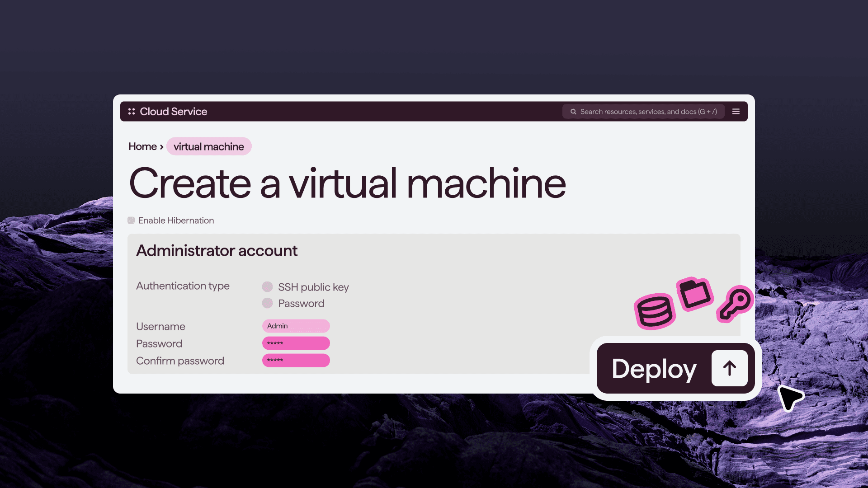The height and width of the screenshot is (488, 868).
Task: Click the search magnifier icon
Action: pyautogui.click(x=573, y=112)
